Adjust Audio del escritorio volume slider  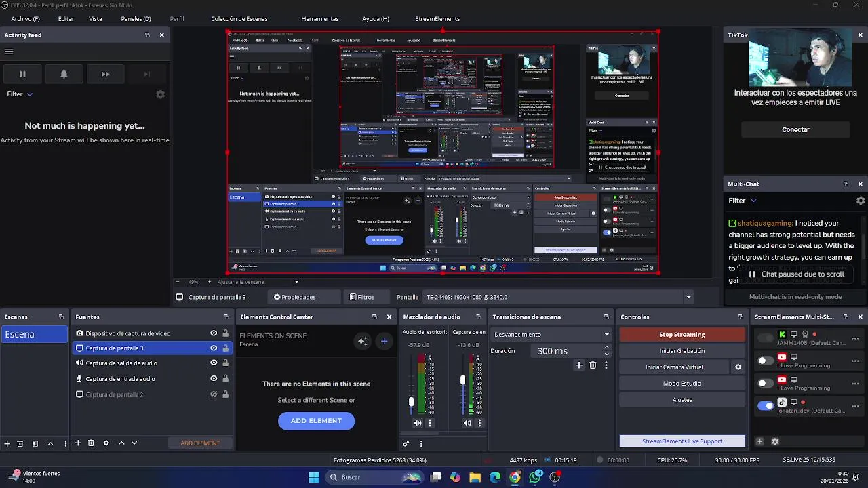[x=411, y=402]
